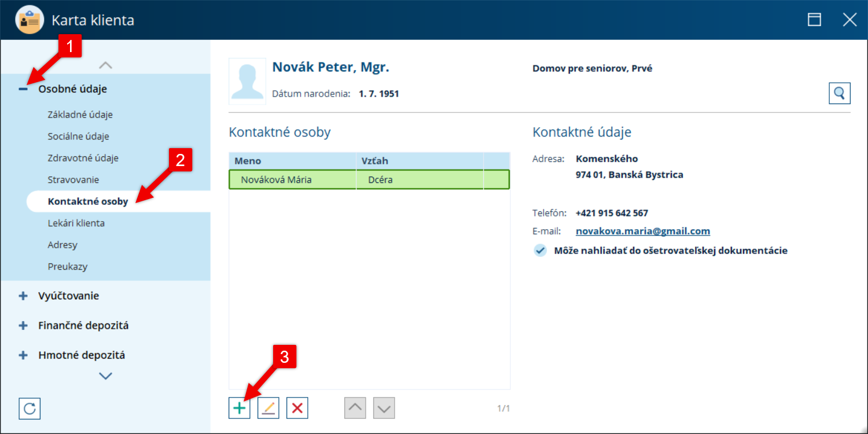Click the novakova.maria@gmail.com email link
868x434 pixels.
point(643,231)
